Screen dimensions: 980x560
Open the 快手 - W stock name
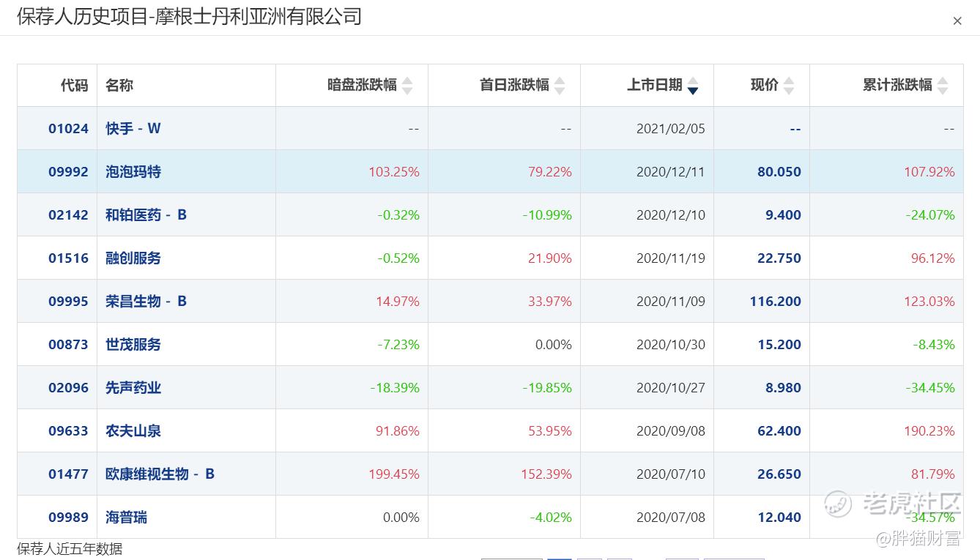point(133,129)
